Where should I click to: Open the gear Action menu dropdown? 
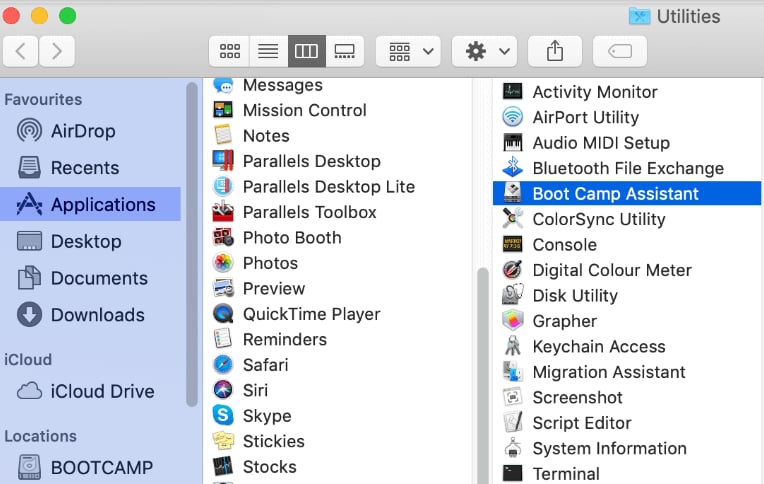[x=484, y=51]
